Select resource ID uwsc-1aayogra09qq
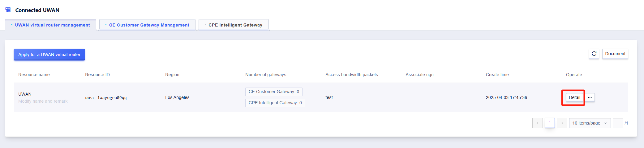This screenshot has width=644, height=148. click(106, 98)
